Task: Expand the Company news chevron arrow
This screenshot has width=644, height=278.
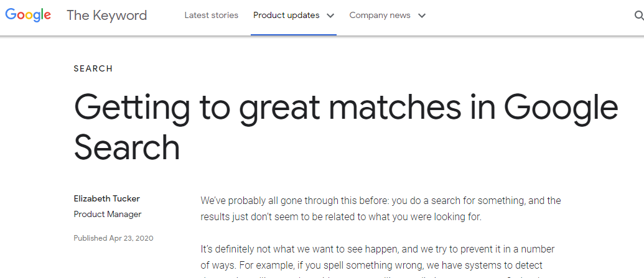Action: [x=422, y=16]
